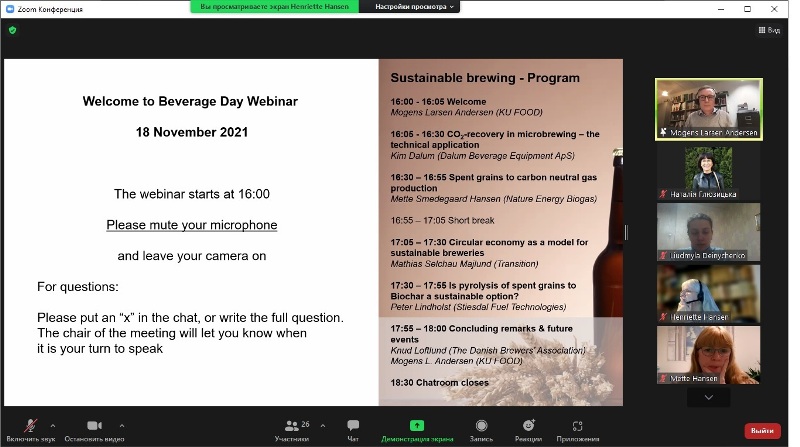Click muted mic icon on Henriette Hansen tile
Screen dimensions: 800x447
[x=663, y=317]
